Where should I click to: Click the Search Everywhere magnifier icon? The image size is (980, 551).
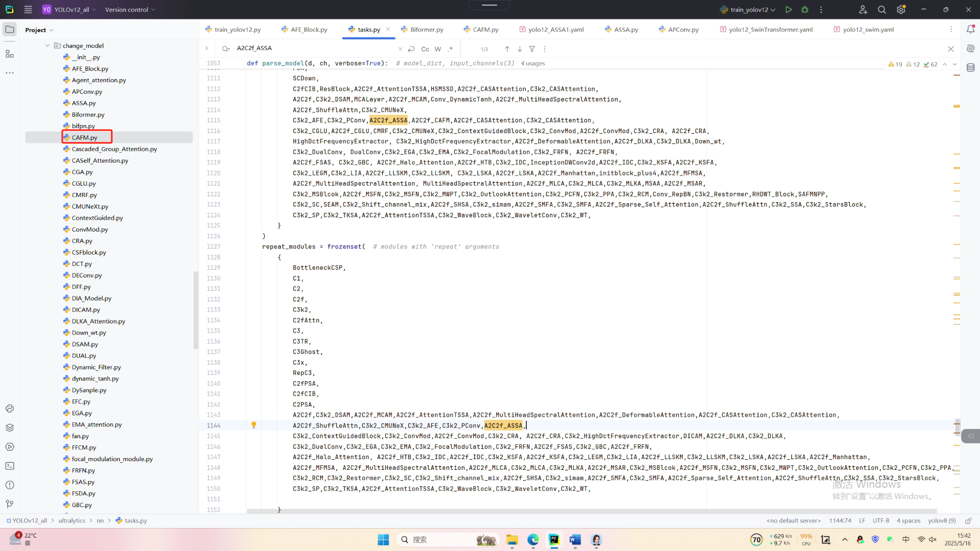(x=881, y=10)
